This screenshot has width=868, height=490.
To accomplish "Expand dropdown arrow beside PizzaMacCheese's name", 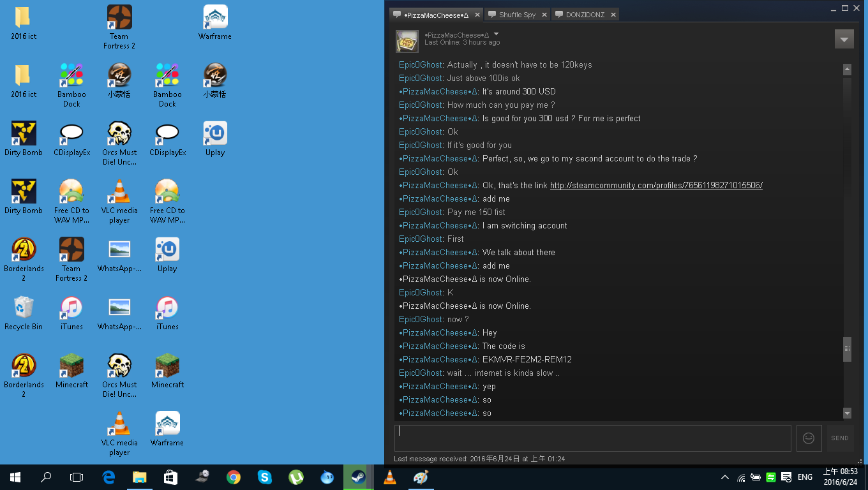I will 497,34.
